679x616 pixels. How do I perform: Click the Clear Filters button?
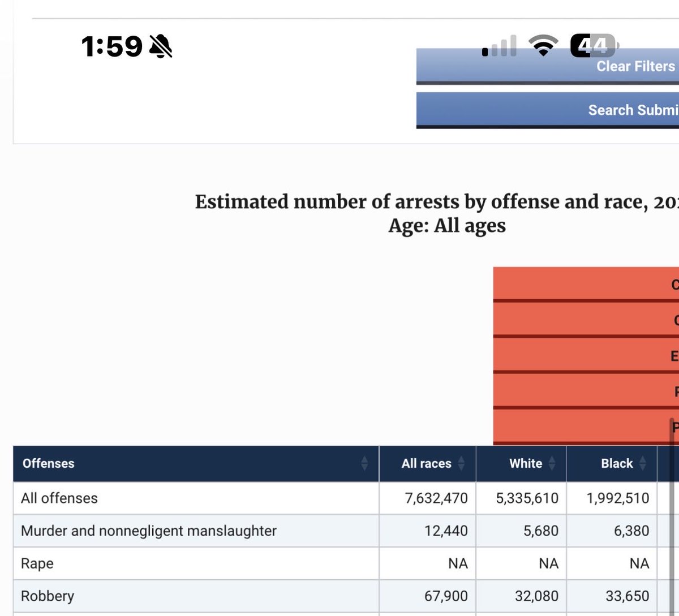pos(548,66)
